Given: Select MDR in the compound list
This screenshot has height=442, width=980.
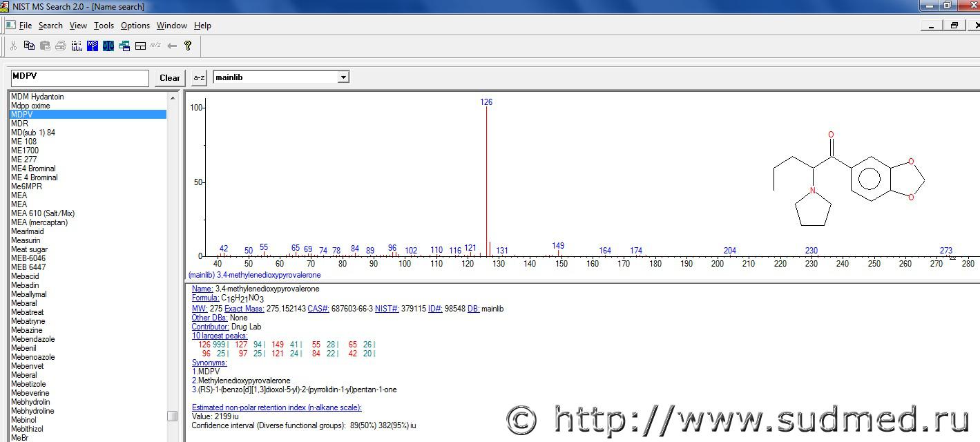Looking at the screenshot, I should (x=19, y=124).
